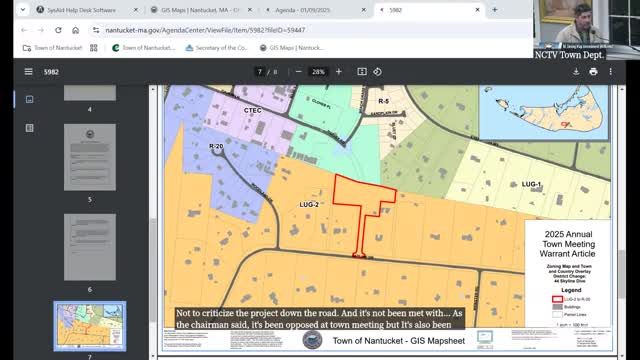Image resolution: width=640 pixels, height=360 pixels.
Task: Open the PDF viewer more actions menu
Action: click(x=610, y=72)
